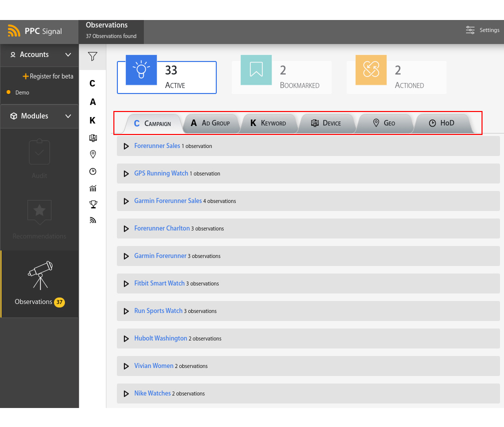Select the 2 Bookmarked card

[x=282, y=77]
